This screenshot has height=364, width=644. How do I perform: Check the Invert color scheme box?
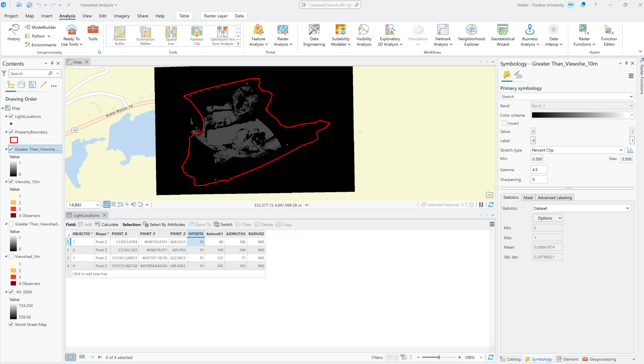click(505, 123)
